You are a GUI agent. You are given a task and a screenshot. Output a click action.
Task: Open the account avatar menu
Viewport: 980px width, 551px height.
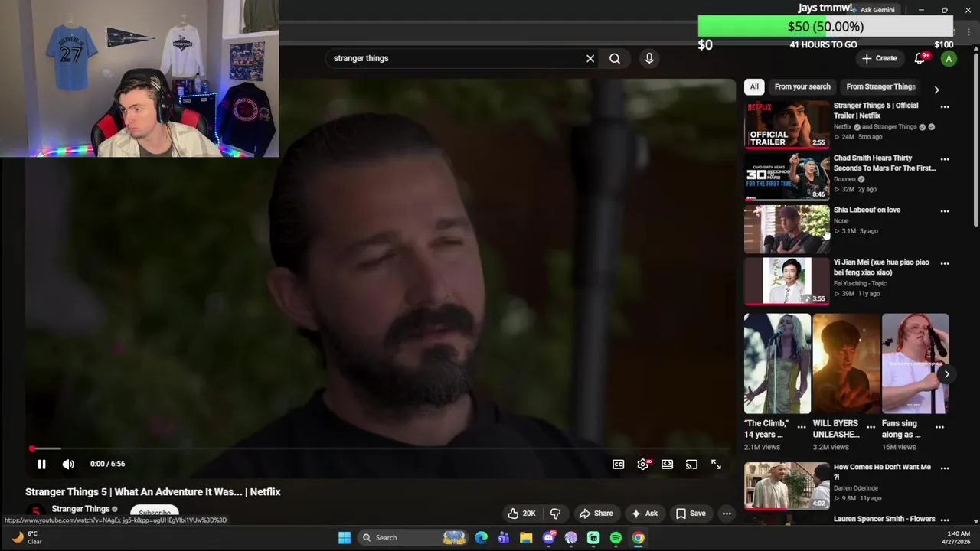point(949,58)
